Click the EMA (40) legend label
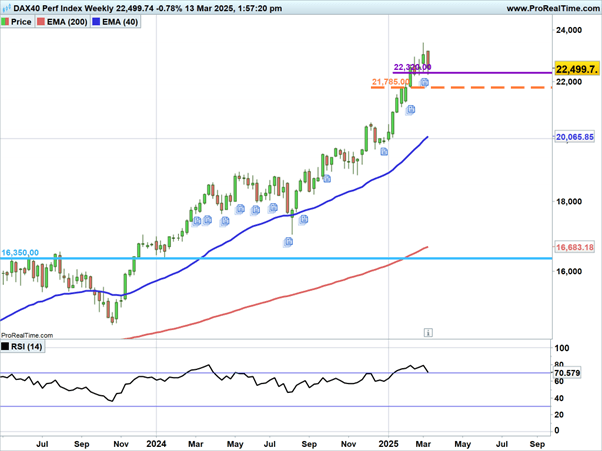 pos(120,22)
